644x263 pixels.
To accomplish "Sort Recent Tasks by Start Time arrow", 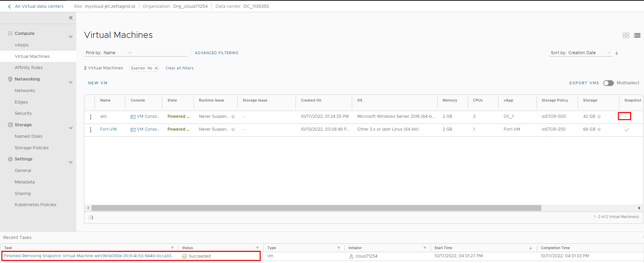I will click(x=530, y=248).
